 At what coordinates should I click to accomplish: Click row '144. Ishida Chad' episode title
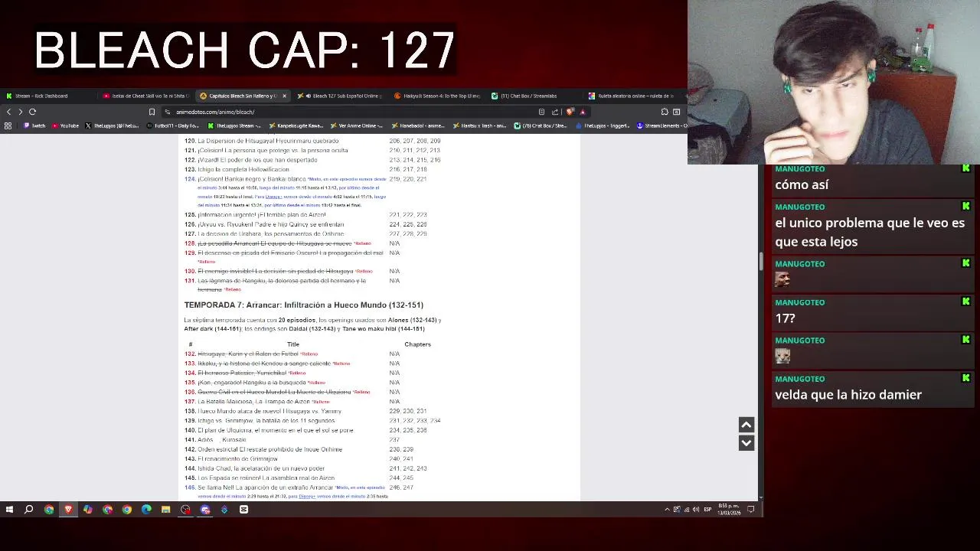coord(261,468)
